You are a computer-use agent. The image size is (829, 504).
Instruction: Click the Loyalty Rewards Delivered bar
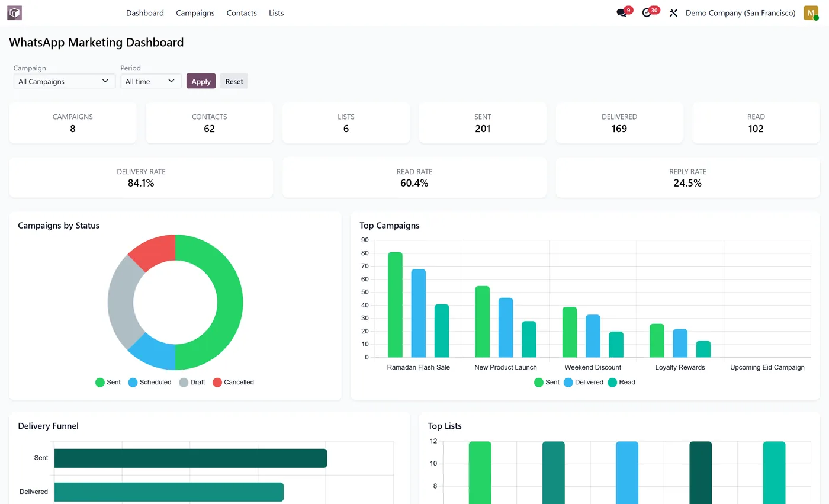[x=680, y=344]
